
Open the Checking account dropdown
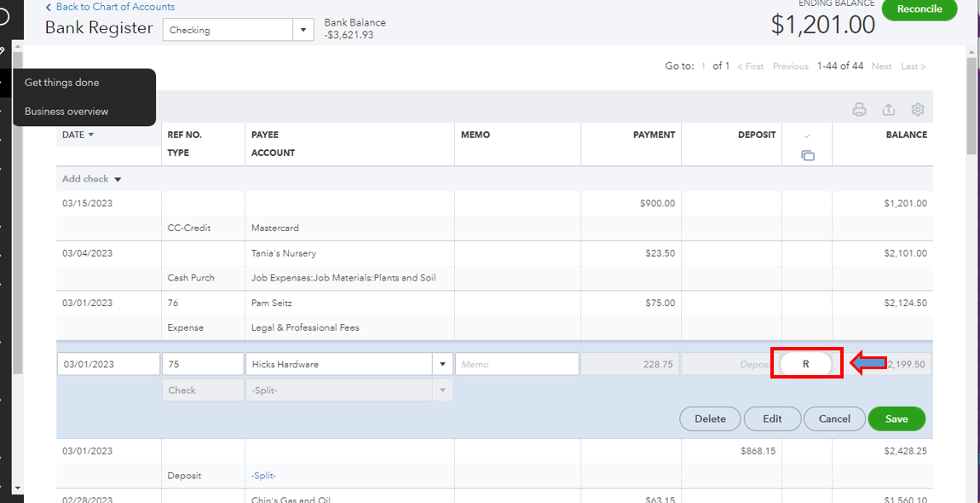pyautogui.click(x=303, y=30)
